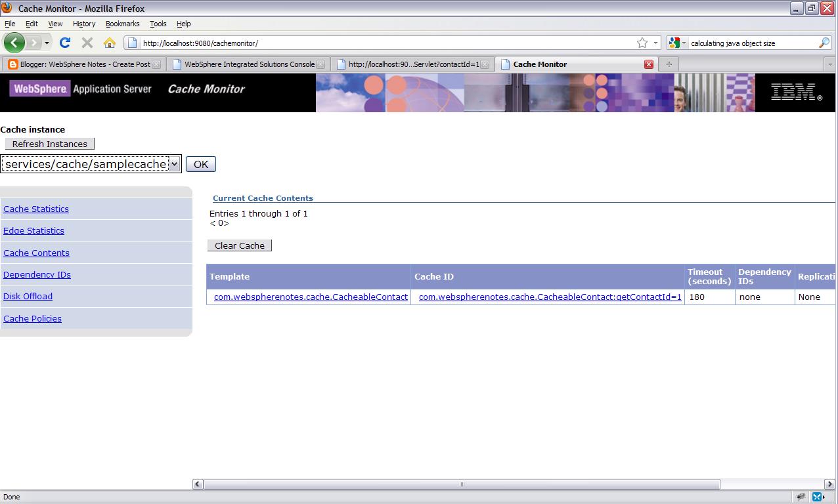This screenshot has height=504, width=838.
Task: Open the Cache Policies link
Action: point(32,318)
